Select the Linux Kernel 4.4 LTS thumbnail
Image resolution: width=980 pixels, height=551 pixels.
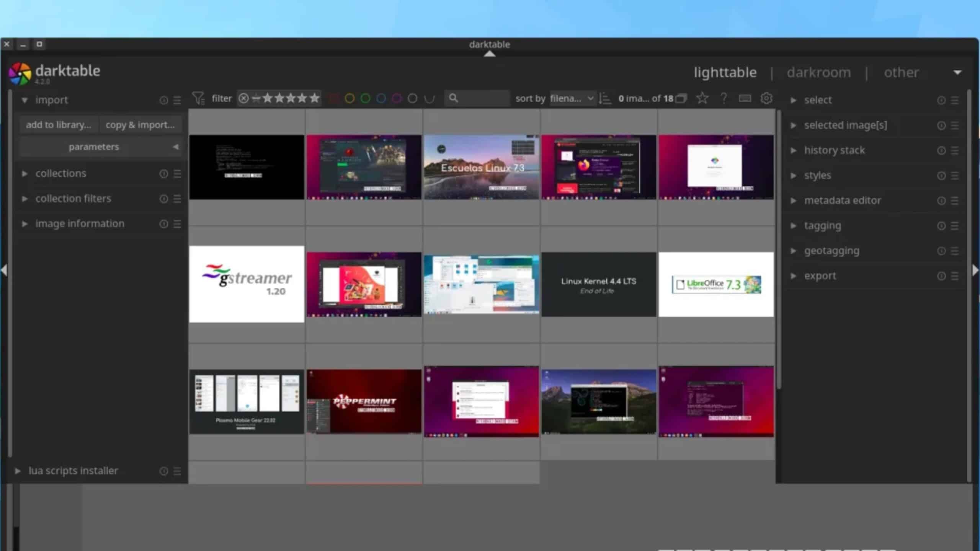(x=599, y=284)
